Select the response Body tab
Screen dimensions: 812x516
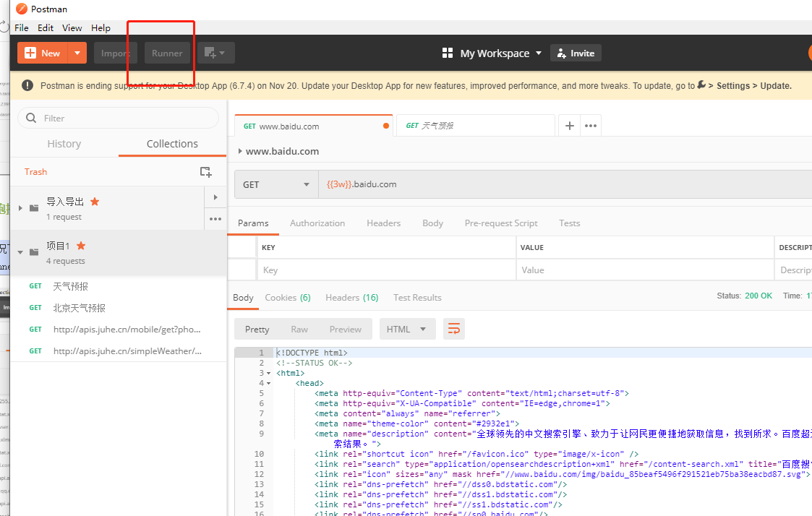pos(243,298)
